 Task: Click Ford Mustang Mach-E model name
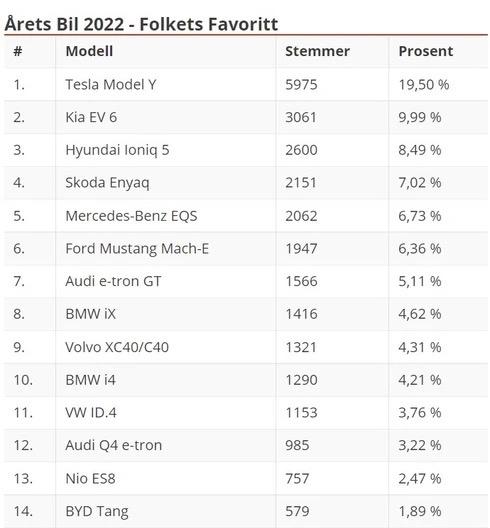[x=137, y=249]
